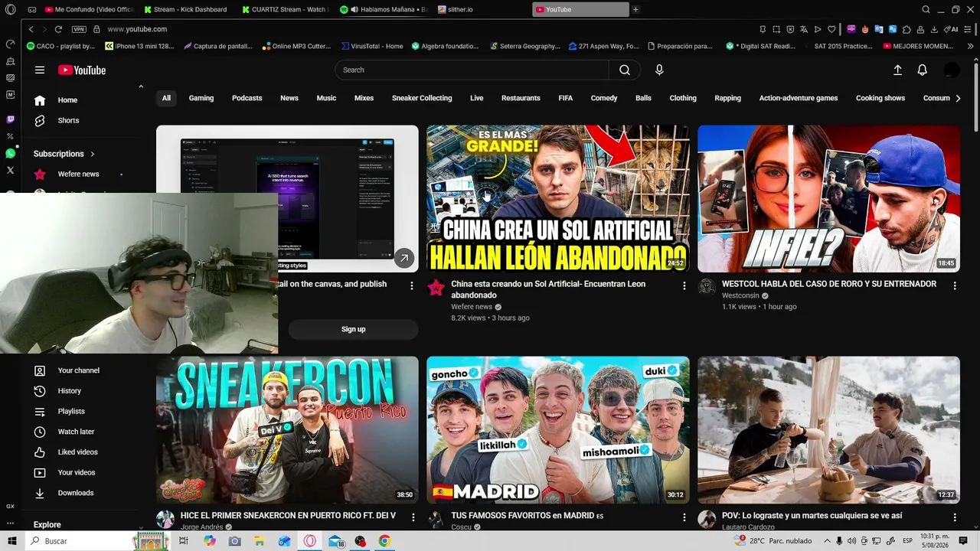The width and height of the screenshot is (980, 551).
Task: Open the translate page icon
Action: 804,29
